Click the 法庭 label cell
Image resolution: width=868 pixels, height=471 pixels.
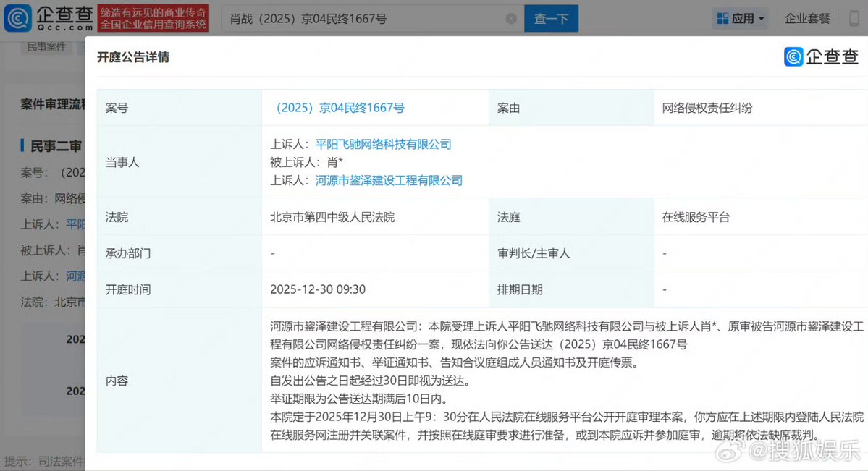[x=571, y=217]
